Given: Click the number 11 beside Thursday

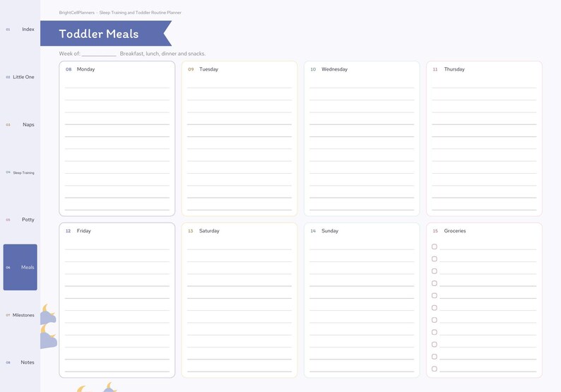Looking at the screenshot, I should point(435,69).
